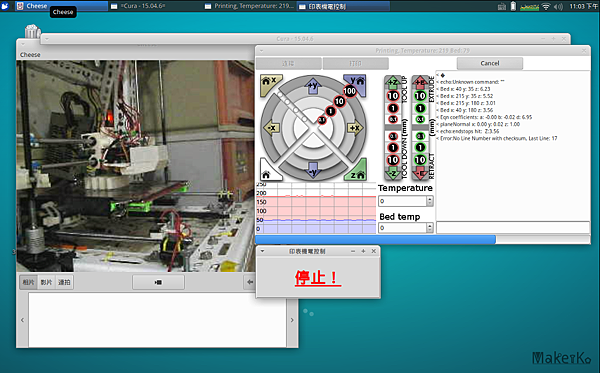
Task: Switch Cheese to 相片 photo mode
Action: (28, 282)
